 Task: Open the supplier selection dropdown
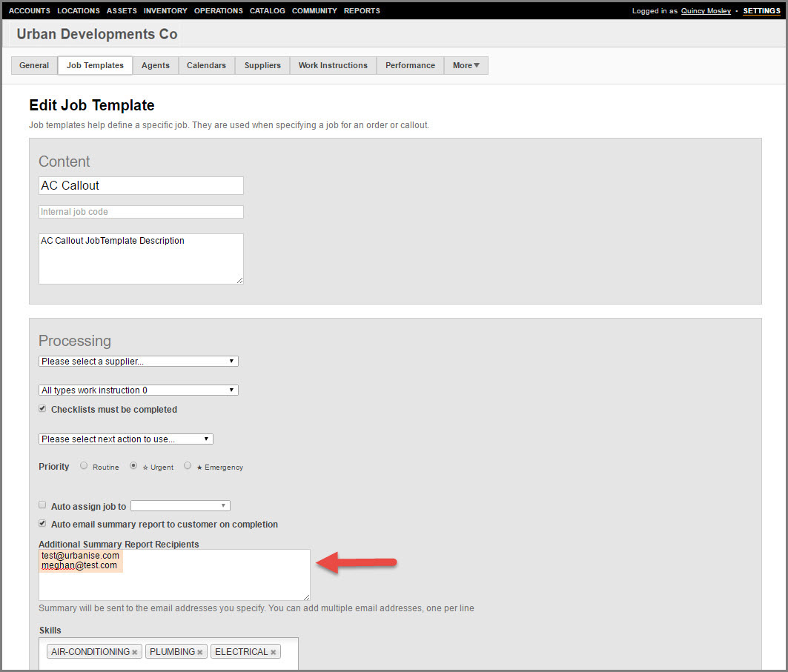point(138,362)
